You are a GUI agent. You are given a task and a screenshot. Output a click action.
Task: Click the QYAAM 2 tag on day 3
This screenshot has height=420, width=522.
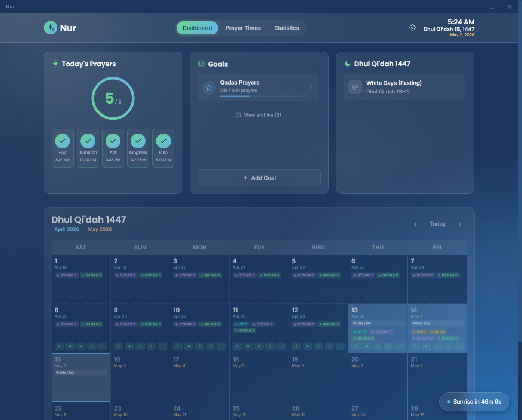click(185, 275)
